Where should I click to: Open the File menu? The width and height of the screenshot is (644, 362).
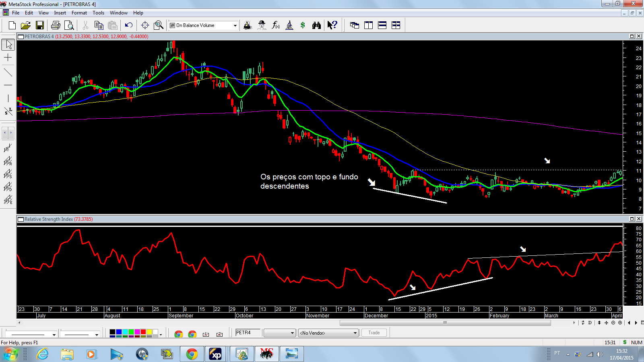point(16,13)
